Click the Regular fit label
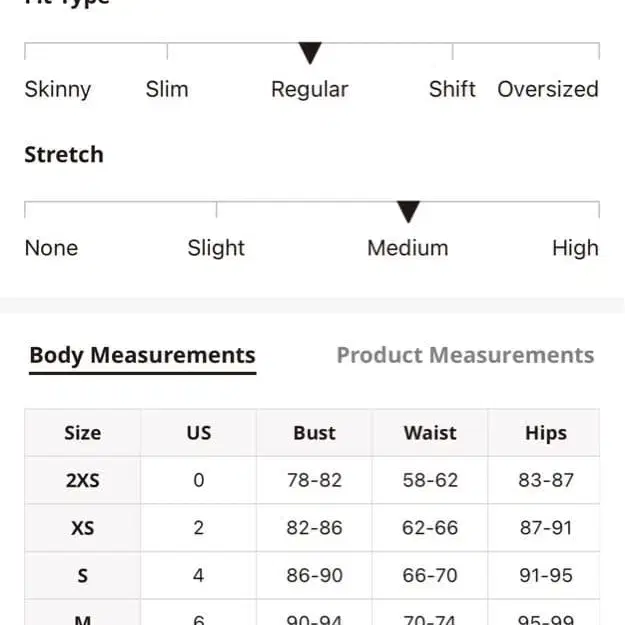 (x=310, y=89)
